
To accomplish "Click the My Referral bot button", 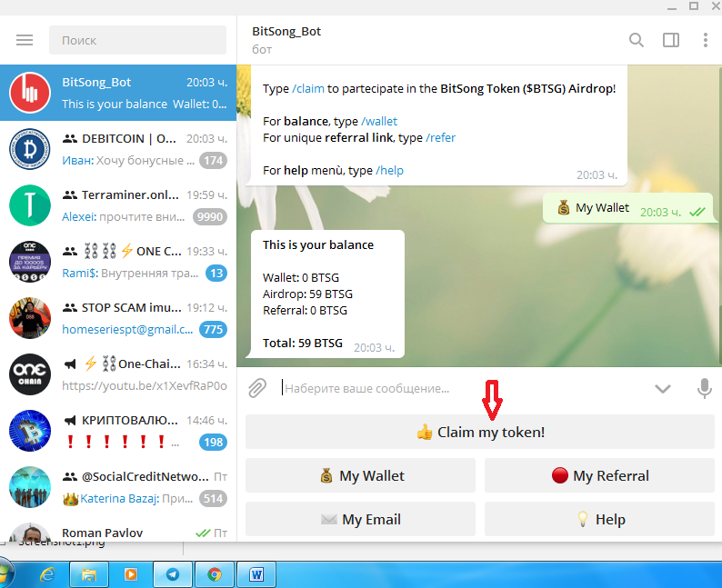I will click(x=599, y=475).
